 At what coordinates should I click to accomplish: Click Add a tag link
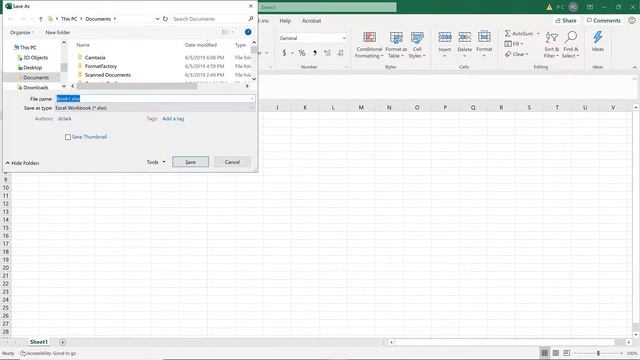pos(173,119)
